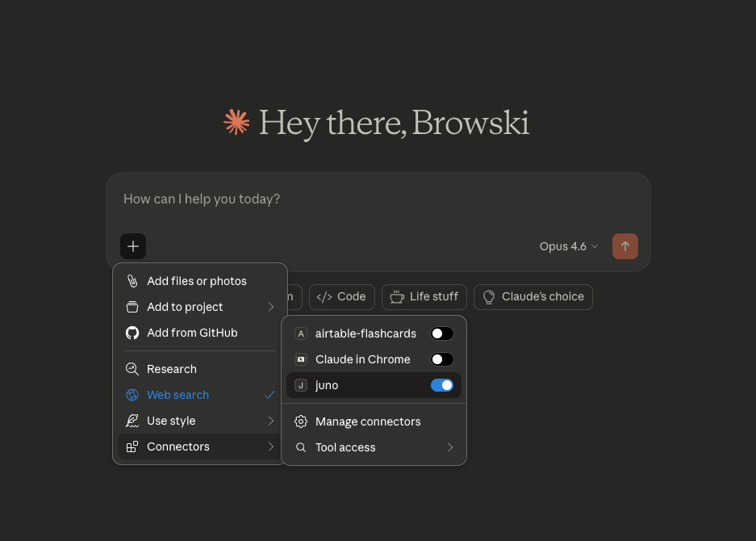Click the Claude's choice button

533,296
